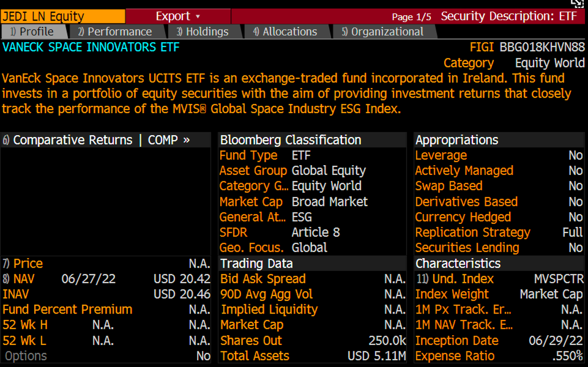Click the Security Description: ETF header
588x367 pixels.
coord(509,16)
